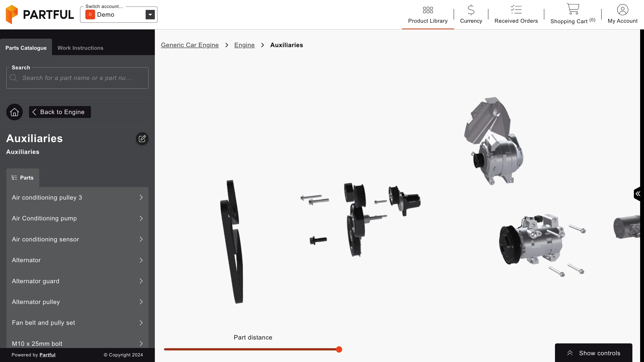The image size is (644, 362).
Task: Click Back to Engine button
Action: [x=60, y=112]
